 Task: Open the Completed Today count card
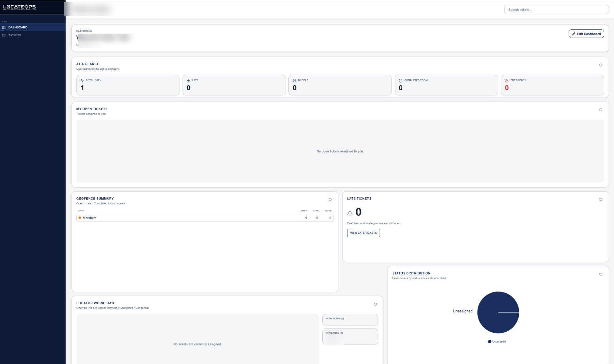pos(446,85)
